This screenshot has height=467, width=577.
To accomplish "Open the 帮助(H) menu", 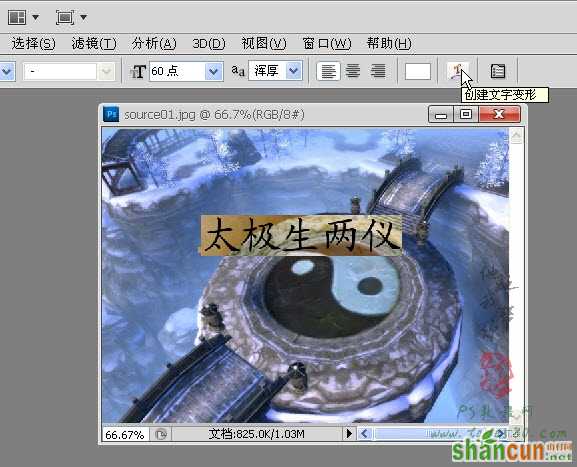I will tap(389, 43).
